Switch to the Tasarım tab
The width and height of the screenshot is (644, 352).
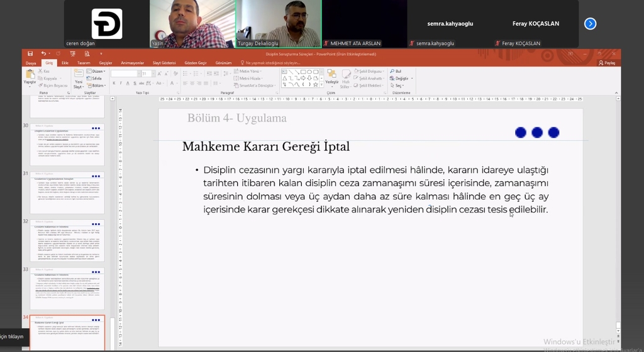click(x=84, y=63)
